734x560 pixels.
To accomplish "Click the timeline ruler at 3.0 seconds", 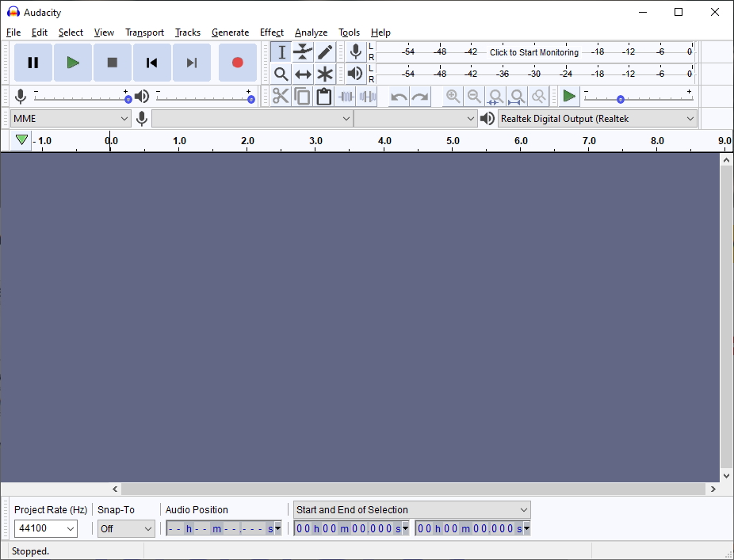I will pos(315,141).
